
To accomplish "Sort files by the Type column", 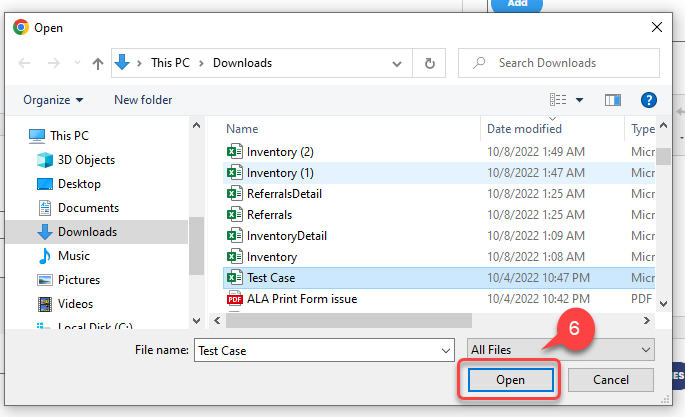I will coord(643,129).
